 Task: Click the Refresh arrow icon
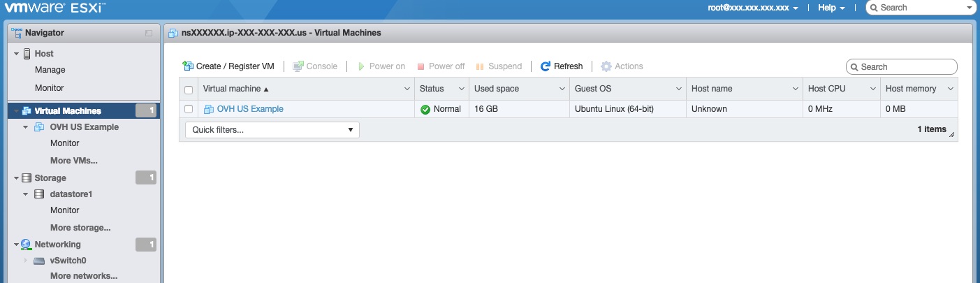coord(546,66)
